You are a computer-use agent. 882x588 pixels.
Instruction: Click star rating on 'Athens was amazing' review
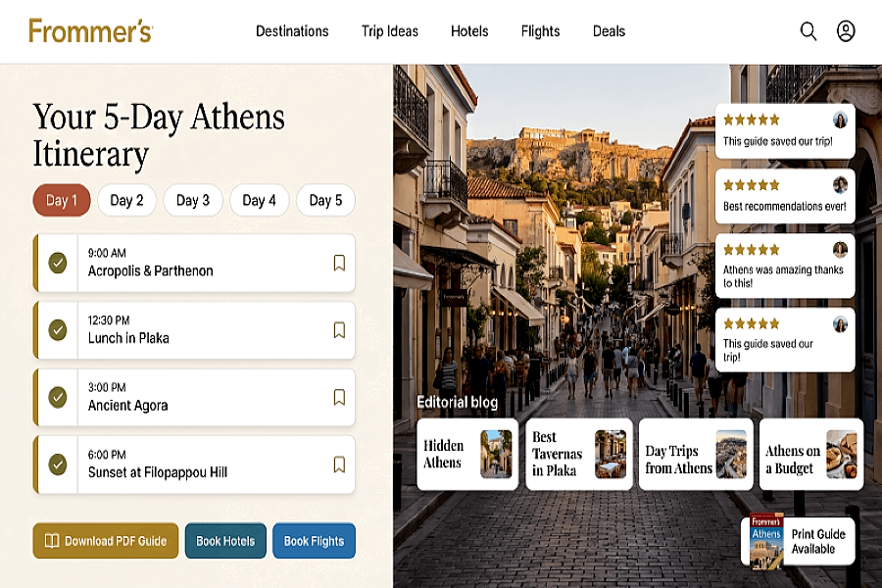(x=752, y=250)
